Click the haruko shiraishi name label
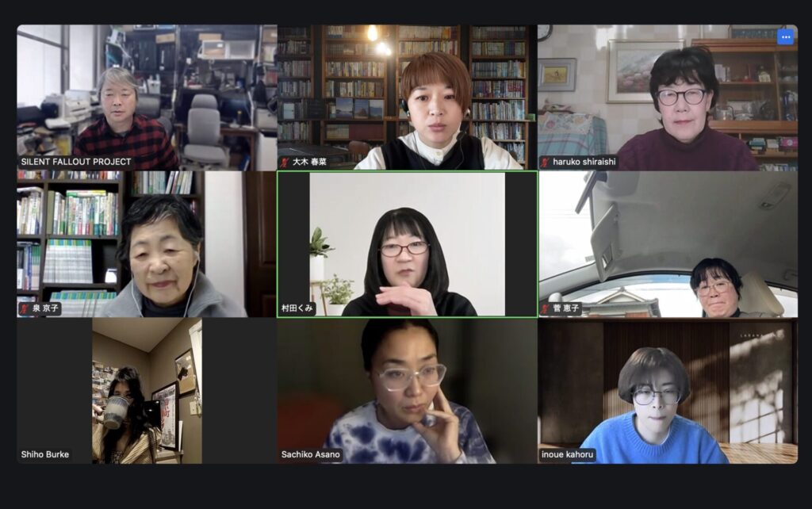The image size is (812, 509). click(584, 162)
